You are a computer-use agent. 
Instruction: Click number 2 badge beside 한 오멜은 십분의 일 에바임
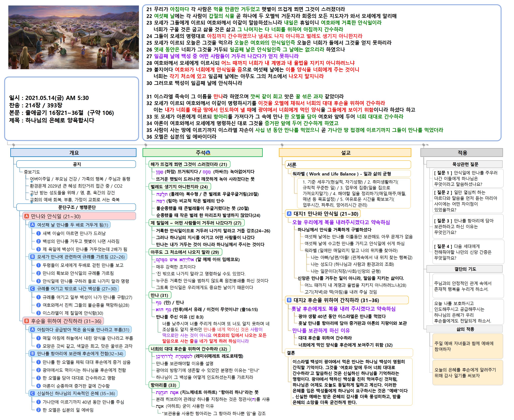38,410
